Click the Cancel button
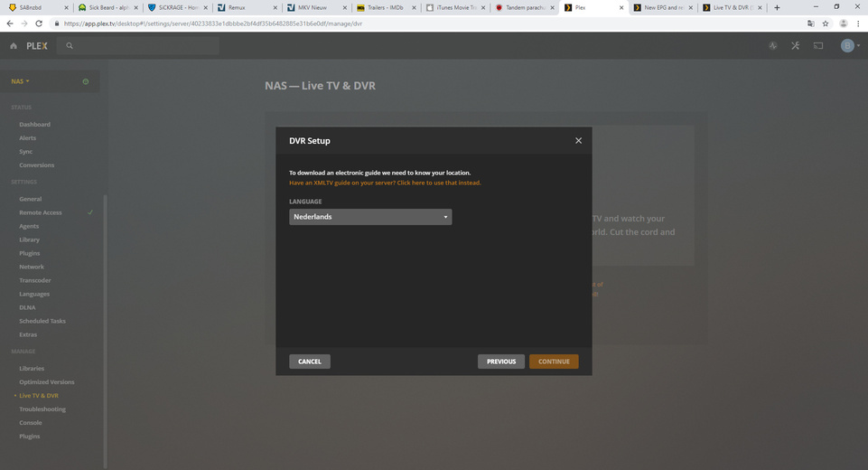This screenshot has width=868, height=470. [310, 362]
